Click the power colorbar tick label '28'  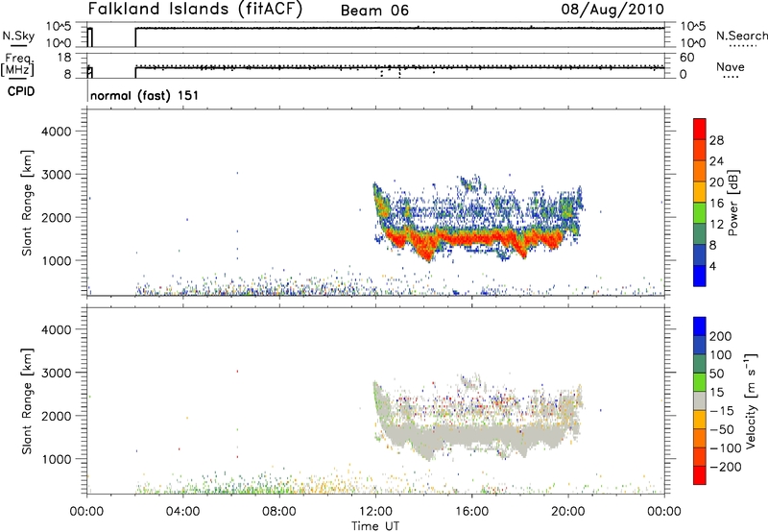tap(716, 140)
